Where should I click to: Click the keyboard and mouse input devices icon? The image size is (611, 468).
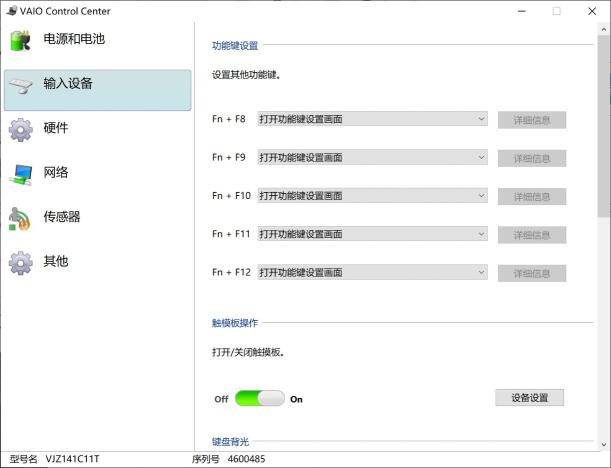(21, 85)
